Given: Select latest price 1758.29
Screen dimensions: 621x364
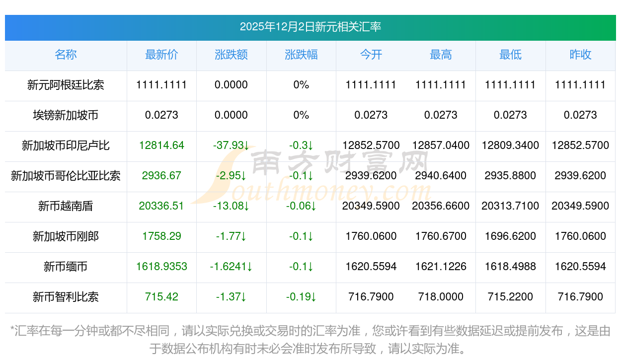Looking at the screenshot, I should click(161, 236).
